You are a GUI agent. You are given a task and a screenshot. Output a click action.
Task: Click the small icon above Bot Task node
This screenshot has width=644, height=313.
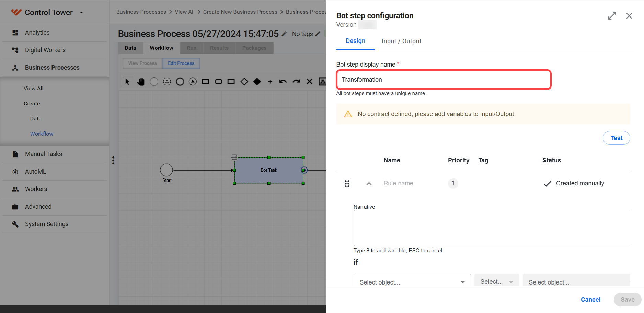click(234, 157)
